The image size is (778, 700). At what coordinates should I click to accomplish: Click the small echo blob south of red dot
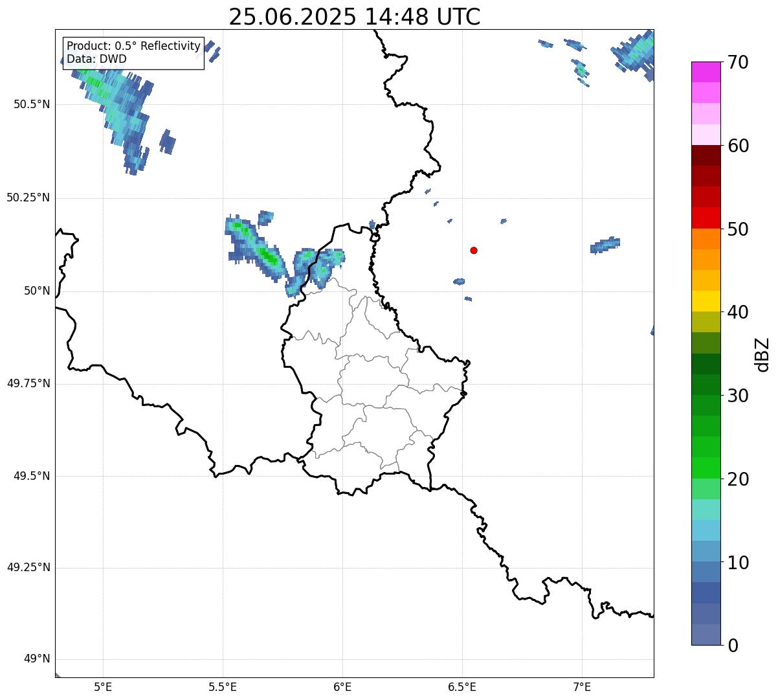[x=459, y=281]
